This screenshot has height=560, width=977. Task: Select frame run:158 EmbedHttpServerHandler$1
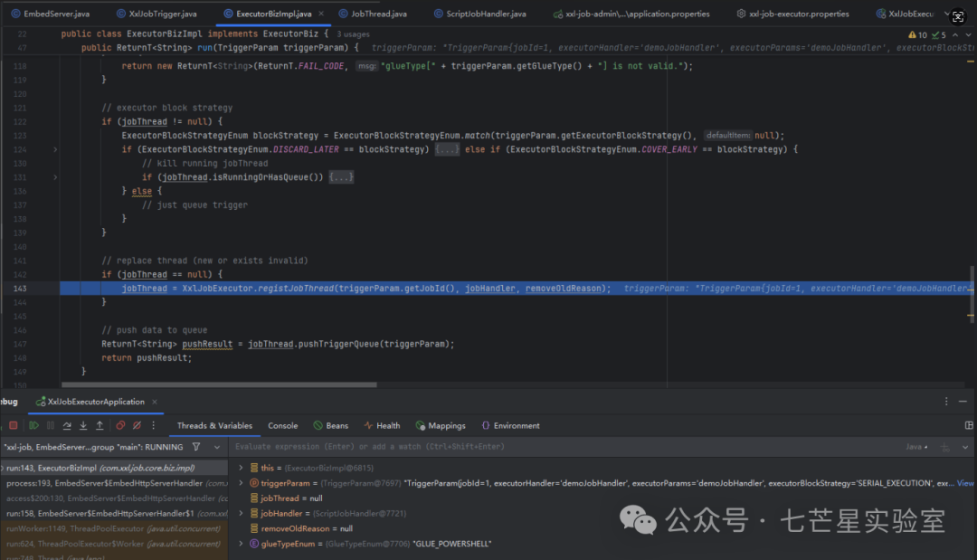point(114,513)
